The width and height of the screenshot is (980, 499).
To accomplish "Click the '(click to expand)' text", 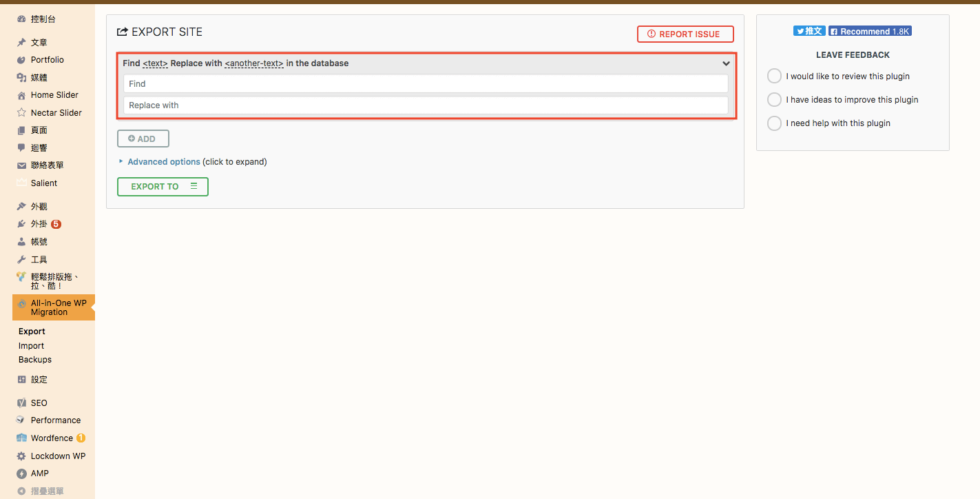I will coord(235,162).
